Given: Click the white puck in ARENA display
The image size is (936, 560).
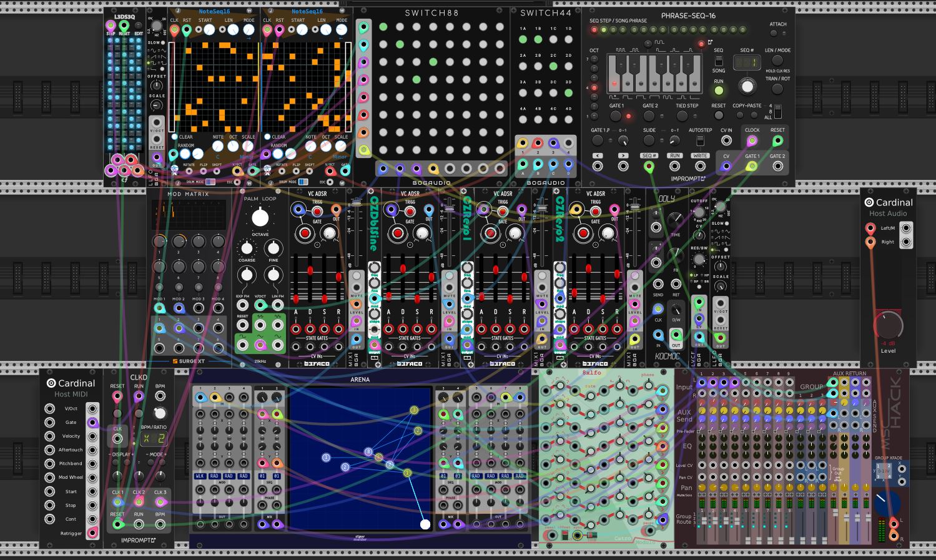Looking at the screenshot, I should pyautogui.click(x=425, y=524).
